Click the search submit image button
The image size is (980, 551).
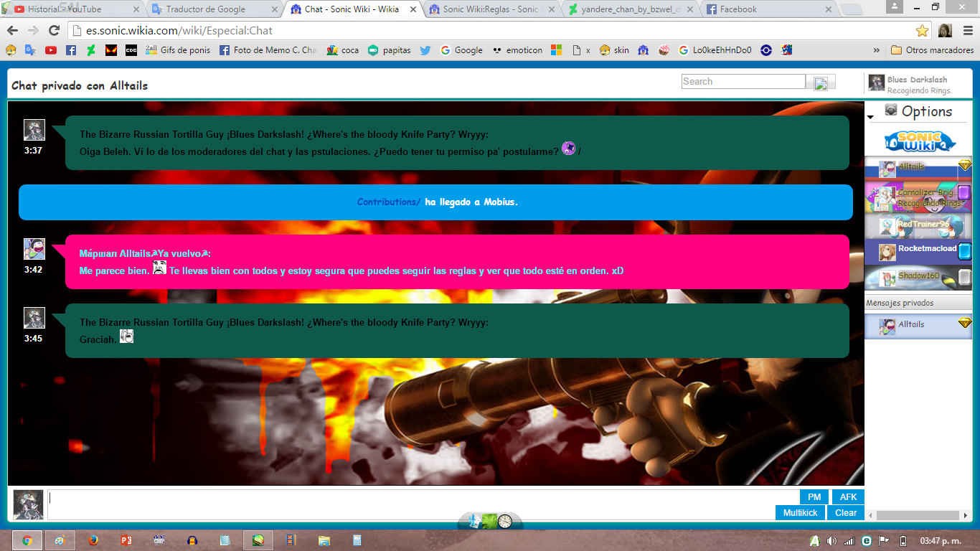click(x=821, y=83)
